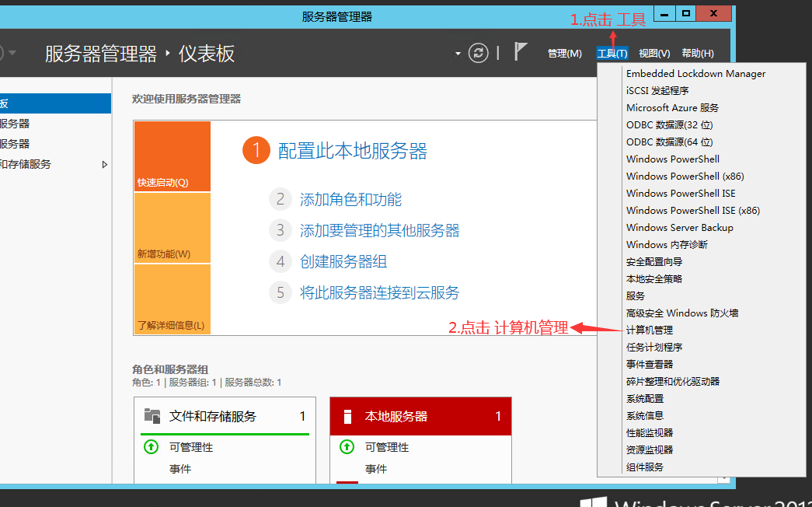
Task: Click green manageability status icon under 文件和存储服务
Action: click(x=152, y=447)
